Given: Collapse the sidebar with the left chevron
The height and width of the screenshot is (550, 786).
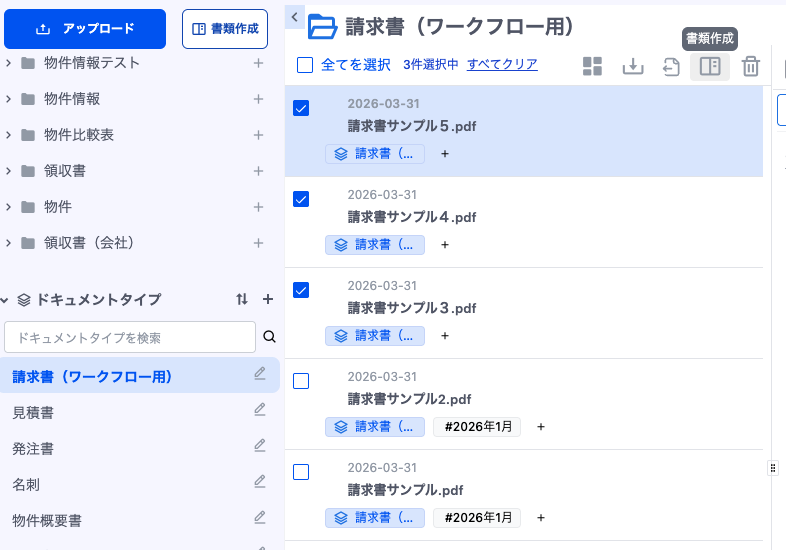Looking at the screenshot, I should pos(295,17).
